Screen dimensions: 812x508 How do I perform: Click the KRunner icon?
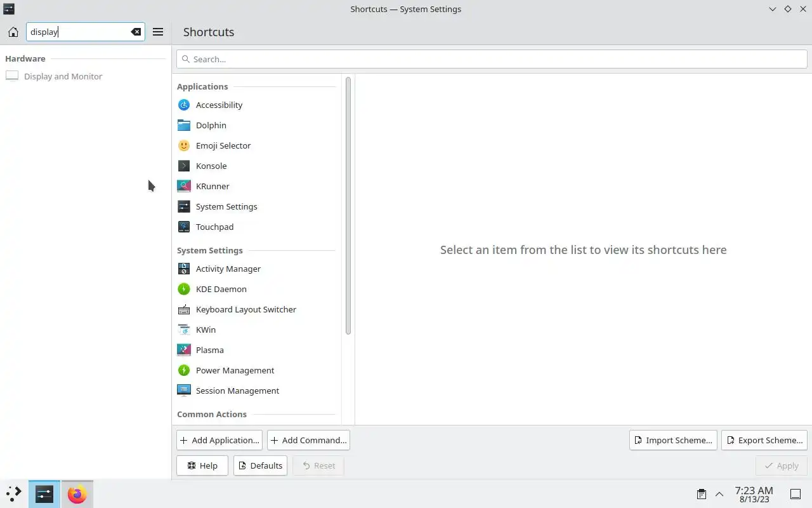pyautogui.click(x=184, y=186)
